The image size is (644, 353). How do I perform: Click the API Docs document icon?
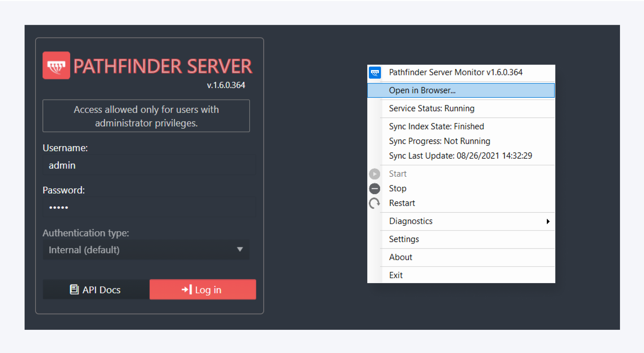[74, 289]
